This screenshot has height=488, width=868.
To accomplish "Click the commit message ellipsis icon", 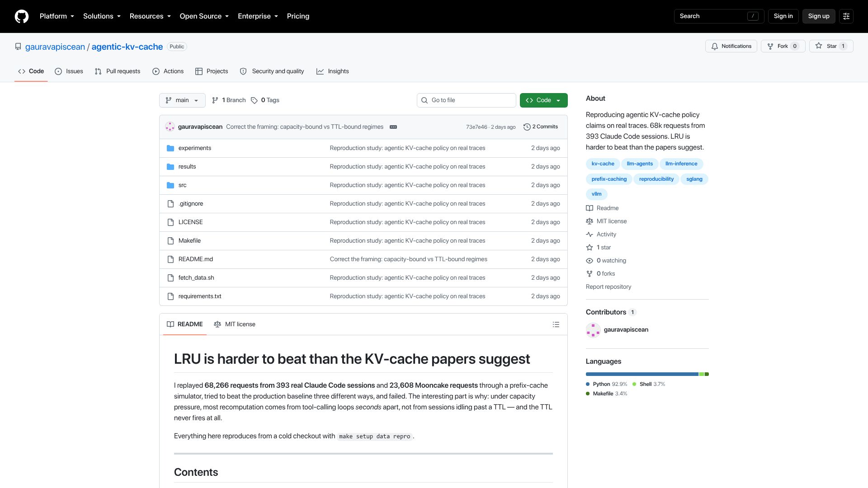I will [393, 127].
